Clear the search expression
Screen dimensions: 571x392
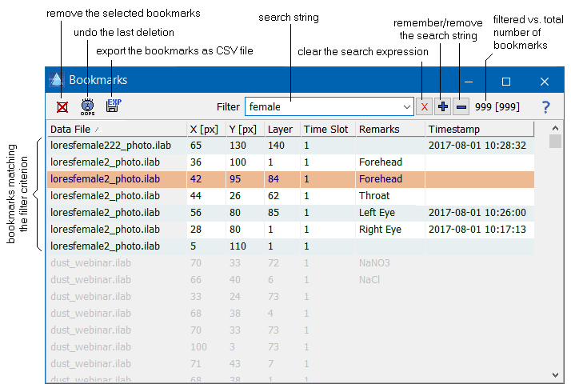point(424,106)
